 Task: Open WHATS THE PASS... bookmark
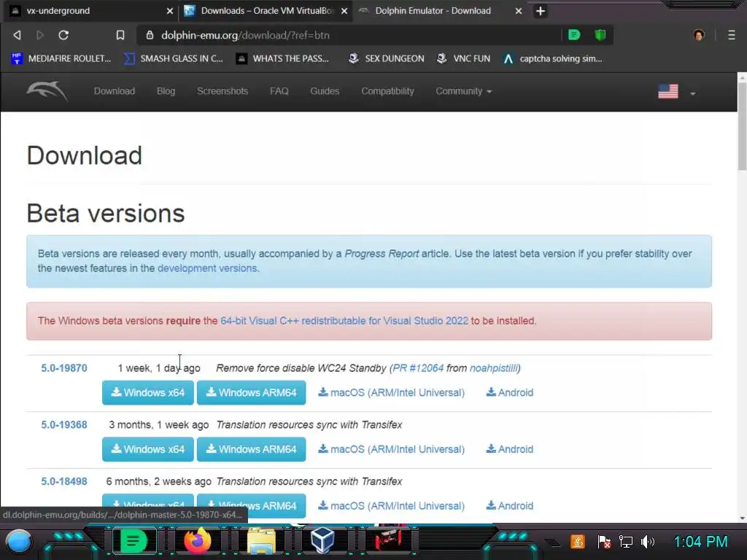coord(282,58)
